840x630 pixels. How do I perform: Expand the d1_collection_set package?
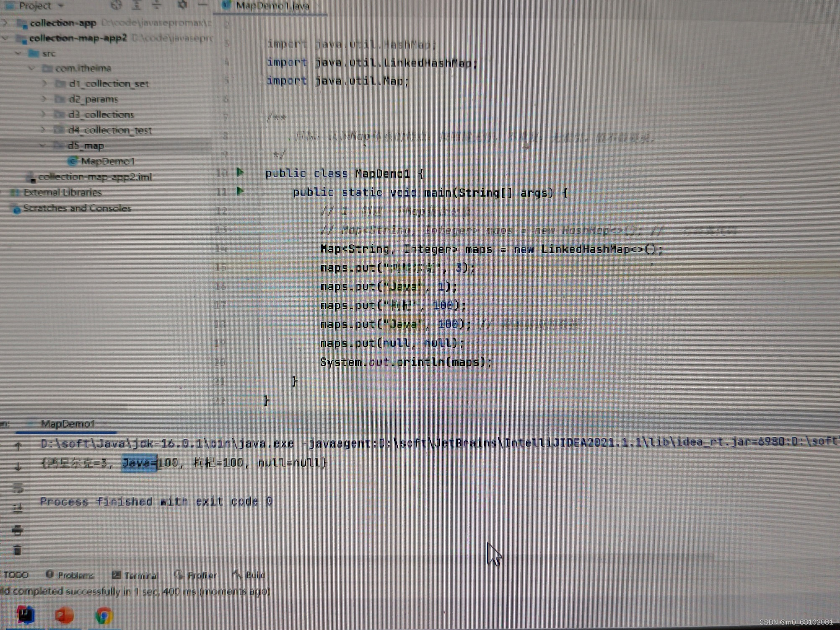tap(44, 83)
